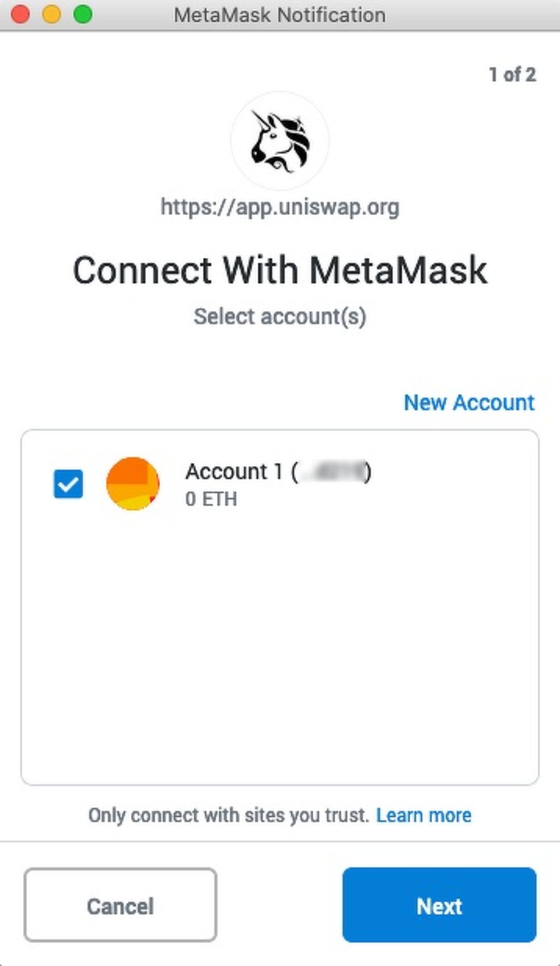This screenshot has height=966, width=560.
Task: Click the 1 of 2 step indicator
Action: point(512,75)
